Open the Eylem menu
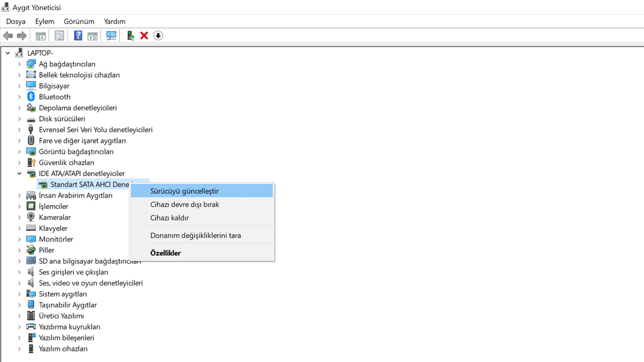This screenshot has width=644, height=362. (x=44, y=21)
